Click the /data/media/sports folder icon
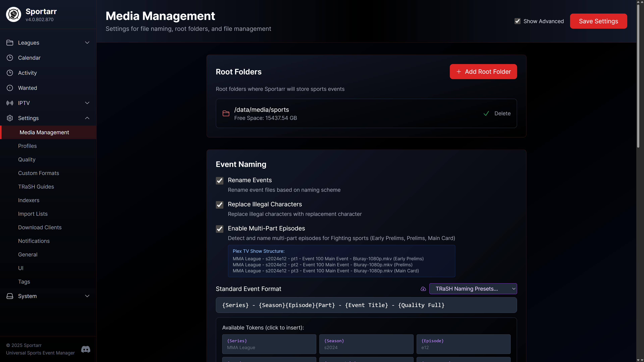Viewport: 644px width, 362px height. pyautogui.click(x=226, y=113)
